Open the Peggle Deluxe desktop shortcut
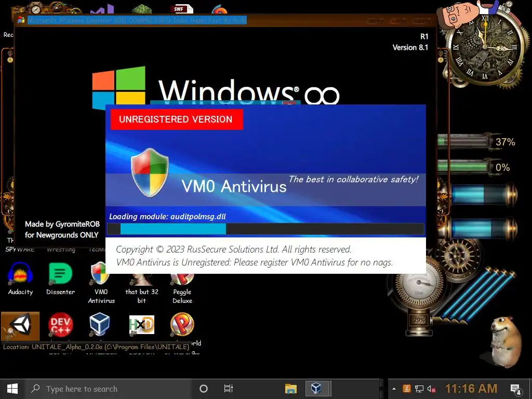Image resolution: width=532 pixels, height=399 pixels. point(182,288)
